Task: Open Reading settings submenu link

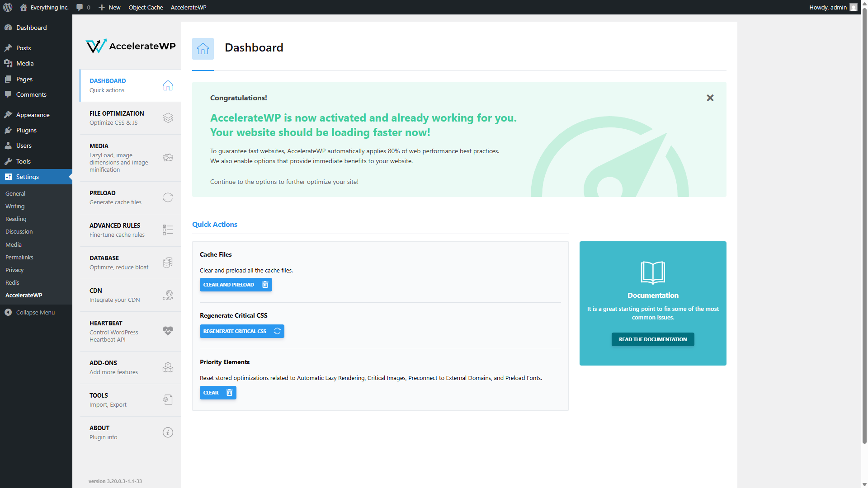Action: pos(16,219)
